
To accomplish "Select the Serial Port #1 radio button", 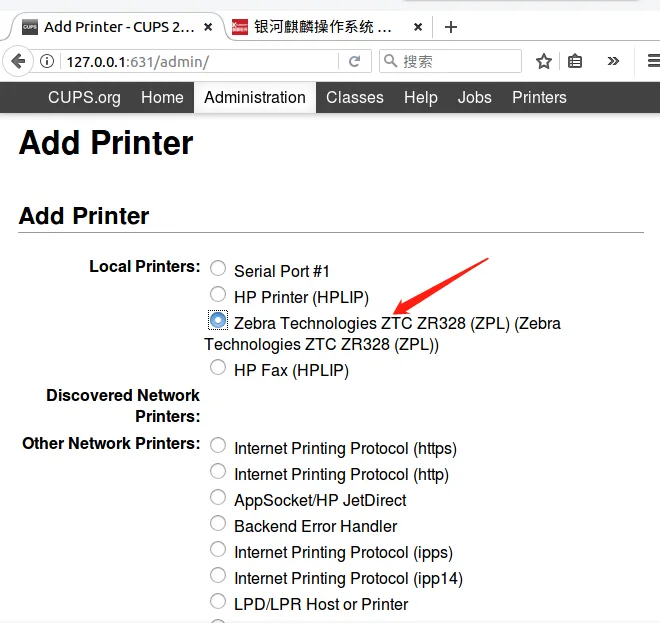I will click(218, 268).
